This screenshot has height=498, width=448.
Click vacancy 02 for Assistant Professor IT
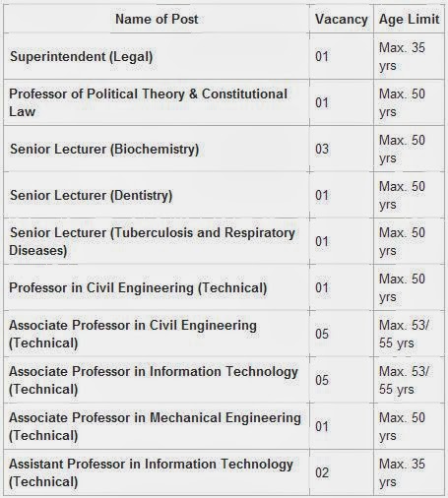click(322, 472)
